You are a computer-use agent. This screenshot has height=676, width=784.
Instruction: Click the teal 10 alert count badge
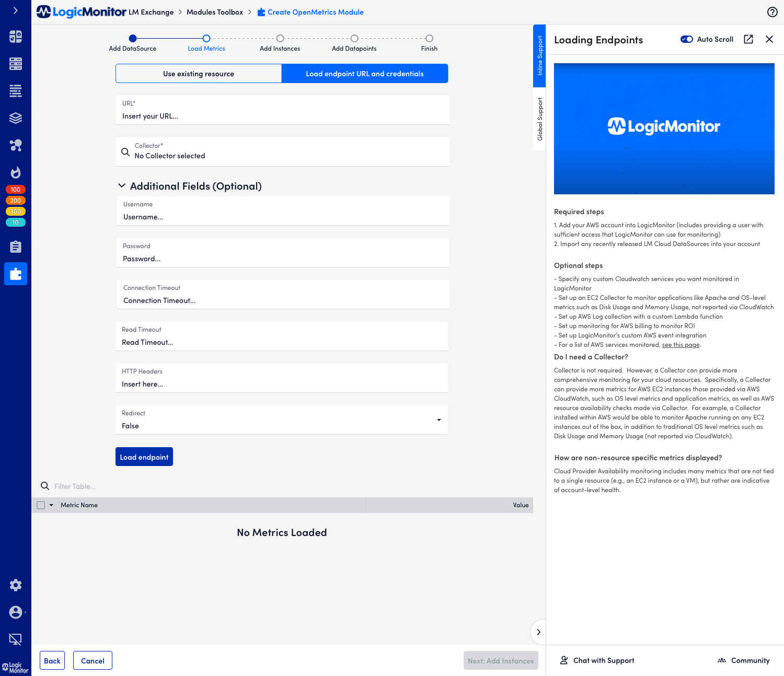[16, 223]
